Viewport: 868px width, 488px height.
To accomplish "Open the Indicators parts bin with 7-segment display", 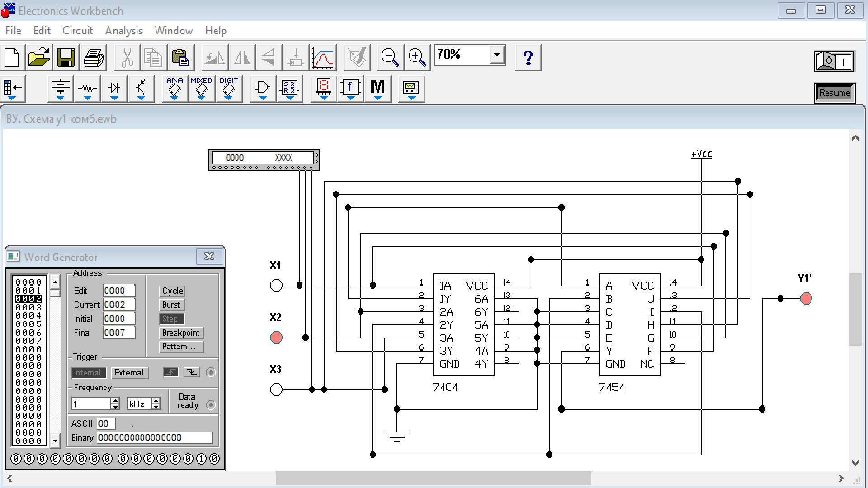I will coord(324,89).
